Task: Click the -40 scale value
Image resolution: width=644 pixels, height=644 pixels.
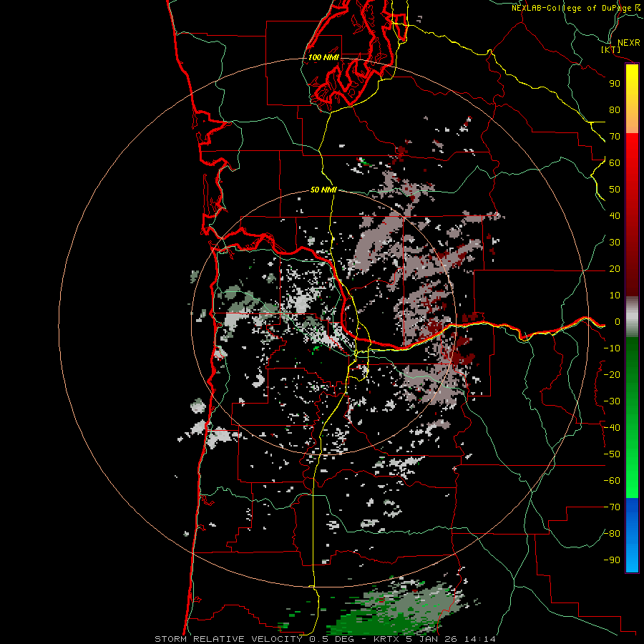Action: [x=612, y=428]
